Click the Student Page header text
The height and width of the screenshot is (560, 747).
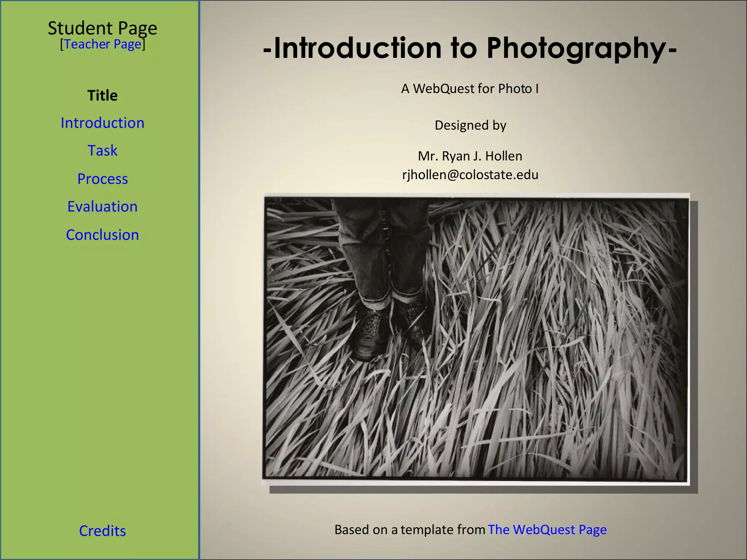tap(102, 28)
